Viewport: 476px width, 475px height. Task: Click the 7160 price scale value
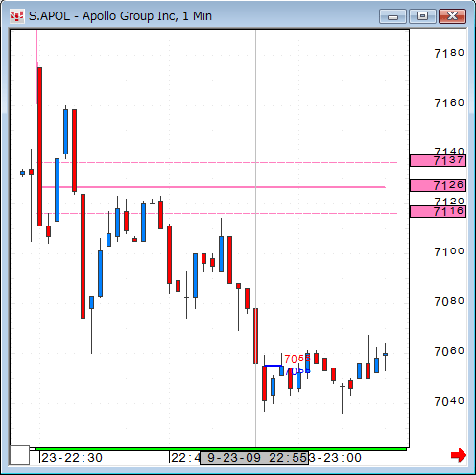449,103
